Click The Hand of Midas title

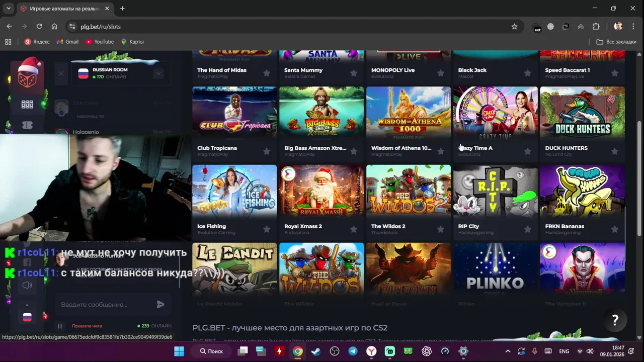click(x=222, y=70)
